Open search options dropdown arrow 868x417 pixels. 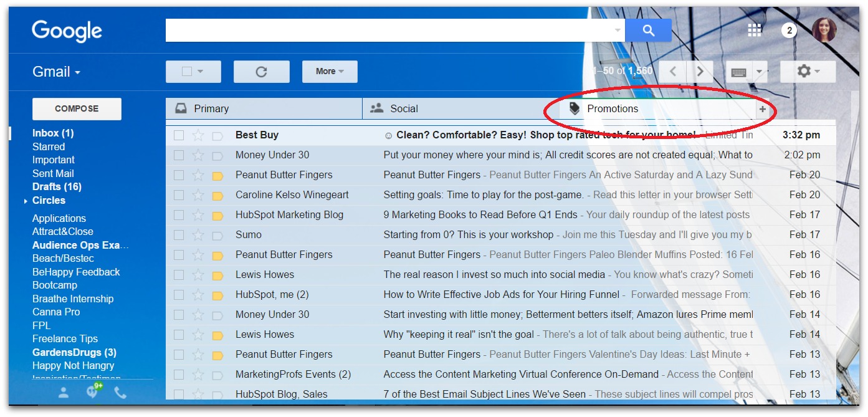tap(618, 31)
